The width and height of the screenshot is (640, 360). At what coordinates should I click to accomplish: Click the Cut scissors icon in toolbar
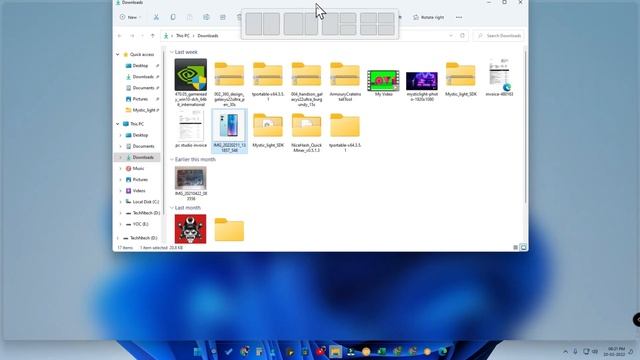tap(156, 17)
